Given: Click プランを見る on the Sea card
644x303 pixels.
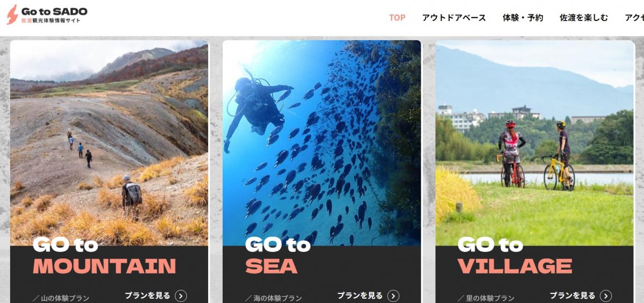Looking at the screenshot, I should pyautogui.click(x=360, y=295).
